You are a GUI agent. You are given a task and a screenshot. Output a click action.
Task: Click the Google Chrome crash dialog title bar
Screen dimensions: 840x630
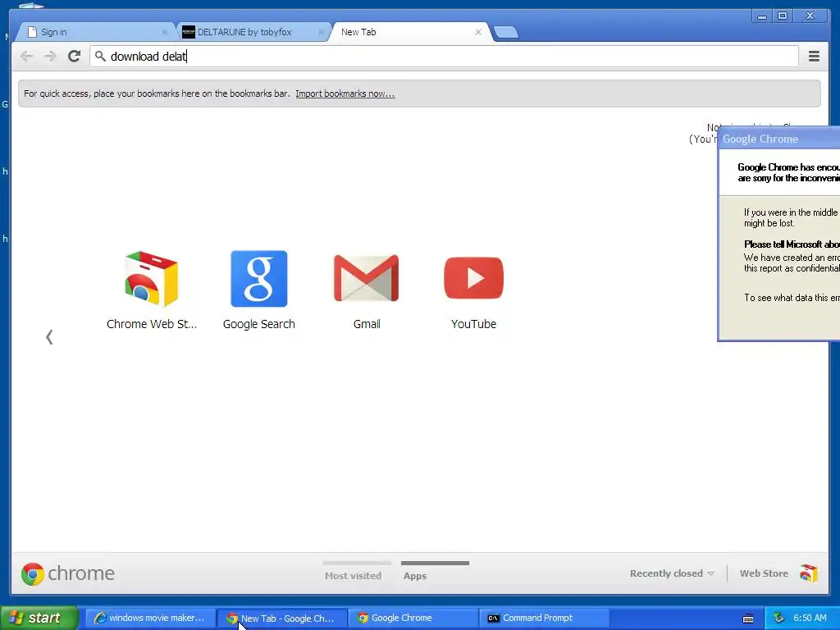point(779,139)
